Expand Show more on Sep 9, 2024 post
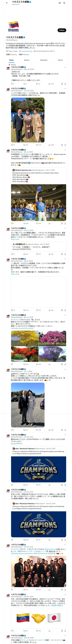This screenshot has width=72, height=644. [x=15, y=274]
